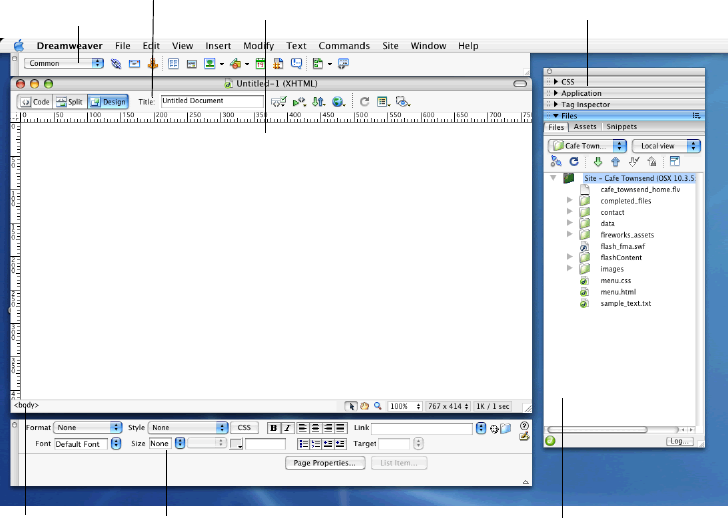Open the Cafe Town site dropdown

(587, 146)
